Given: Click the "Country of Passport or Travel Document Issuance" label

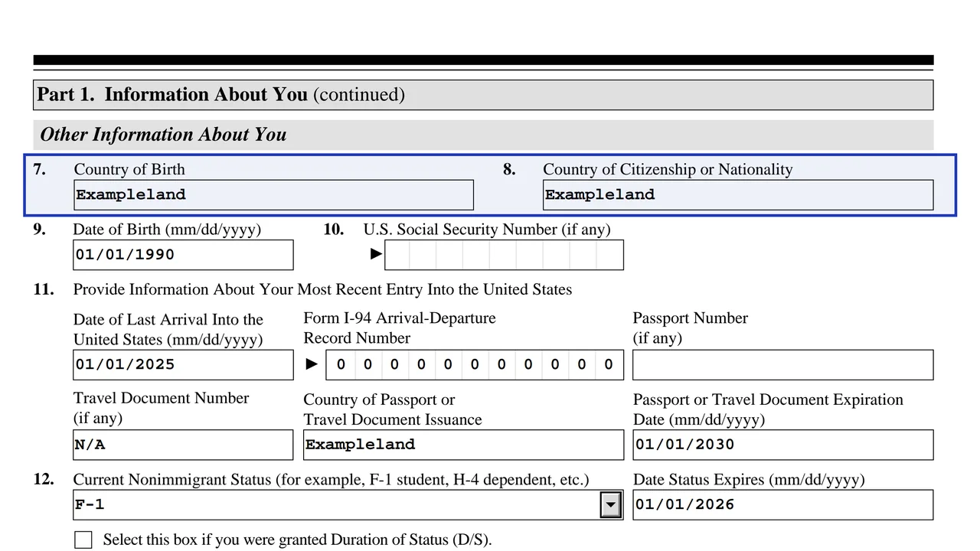Looking at the screenshot, I should [x=393, y=409].
